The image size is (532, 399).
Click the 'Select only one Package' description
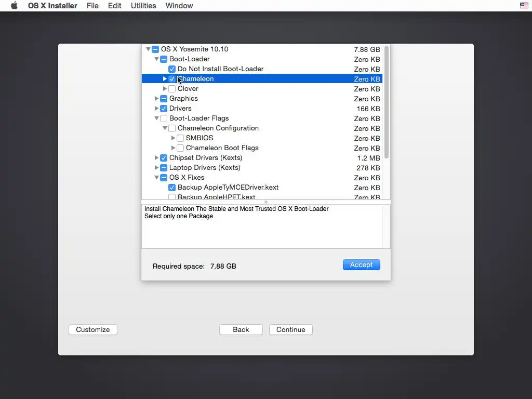[179, 216]
